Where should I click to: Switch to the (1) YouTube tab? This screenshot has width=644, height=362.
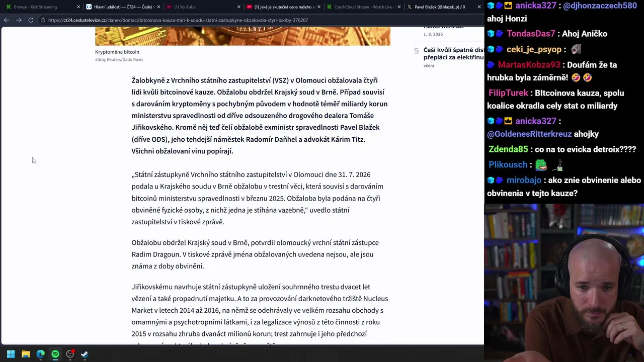click(x=203, y=7)
